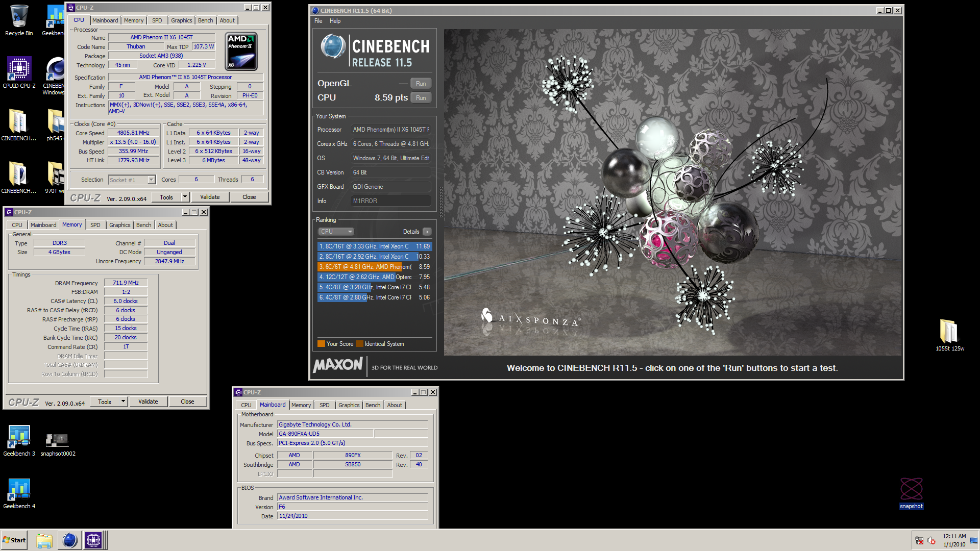Click the Cinebench title bar app icon
This screenshot has height=551, width=980.
(x=315, y=11)
